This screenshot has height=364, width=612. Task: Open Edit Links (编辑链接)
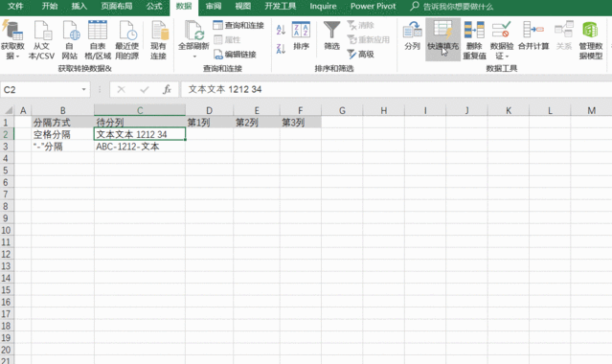235,55
